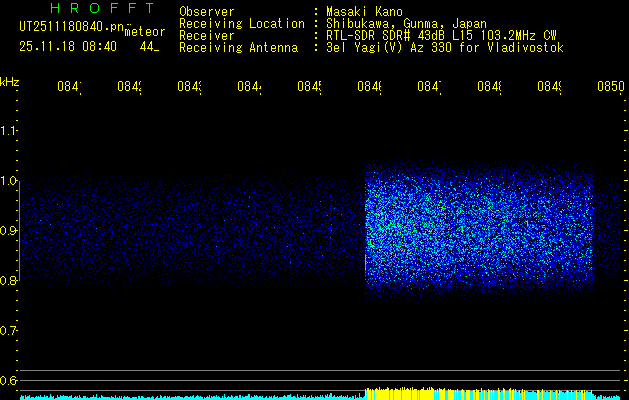Click the bright green-cyan burst in spectrogram
The image size is (629, 400).
click(395, 230)
